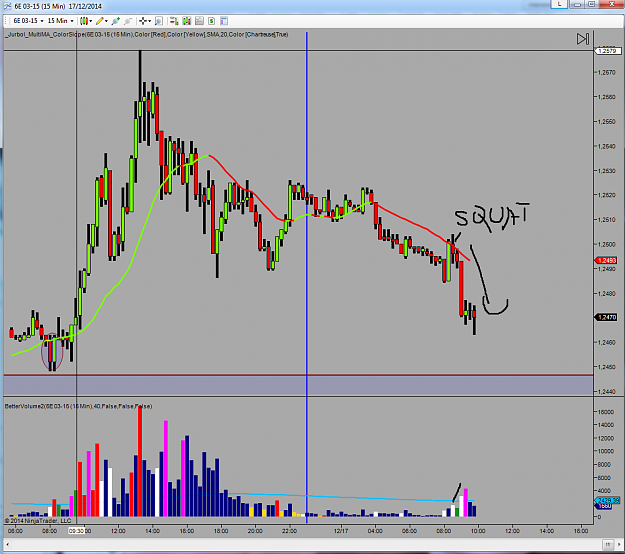625x554 pixels.
Task: Select the crosshair cursor icon
Action: (143, 21)
